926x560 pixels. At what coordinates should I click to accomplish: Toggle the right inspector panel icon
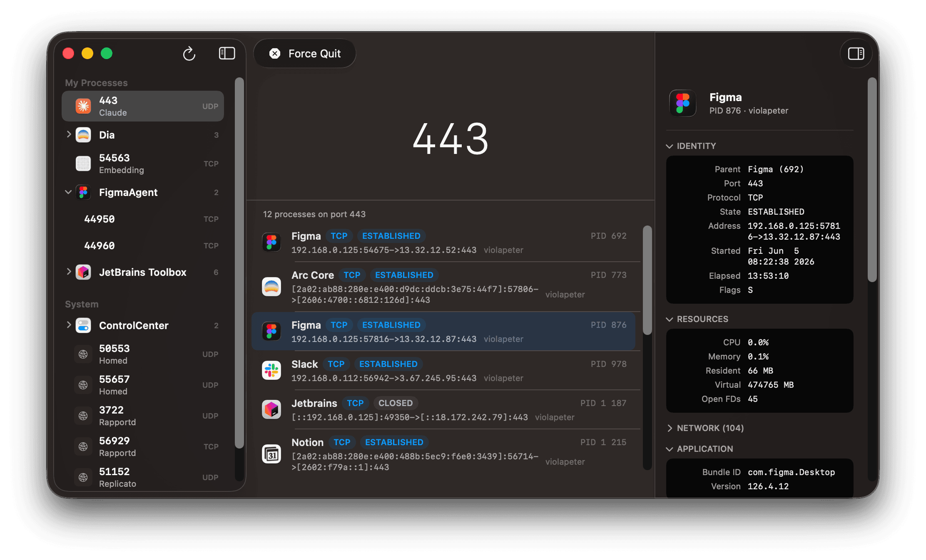click(x=856, y=53)
